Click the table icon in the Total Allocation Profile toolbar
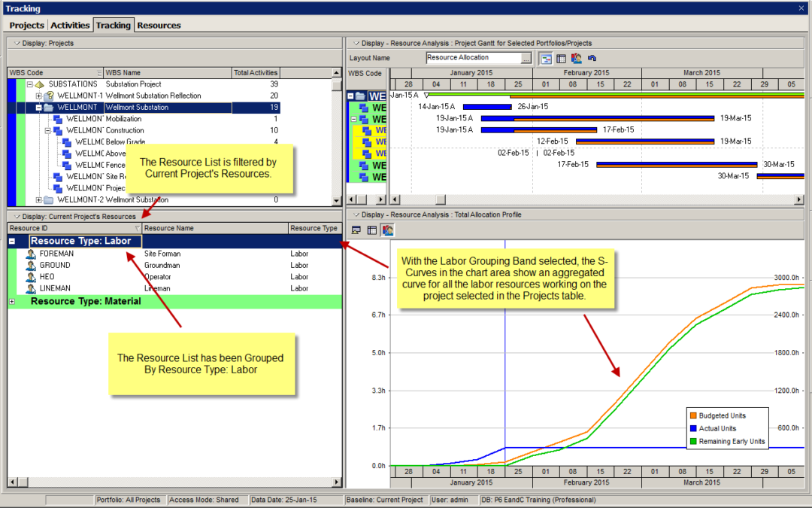The width and height of the screenshot is (812, 508). pos(371,230)
